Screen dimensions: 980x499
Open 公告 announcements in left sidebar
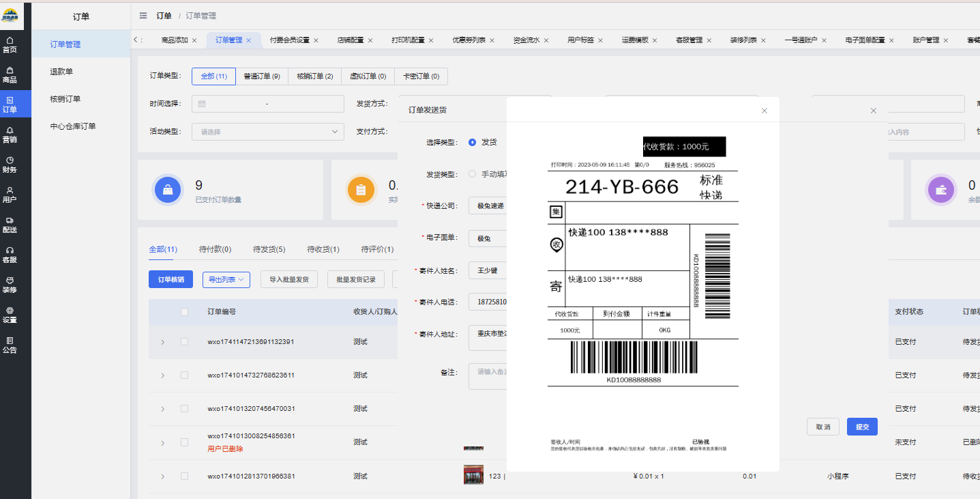(10, 345)
